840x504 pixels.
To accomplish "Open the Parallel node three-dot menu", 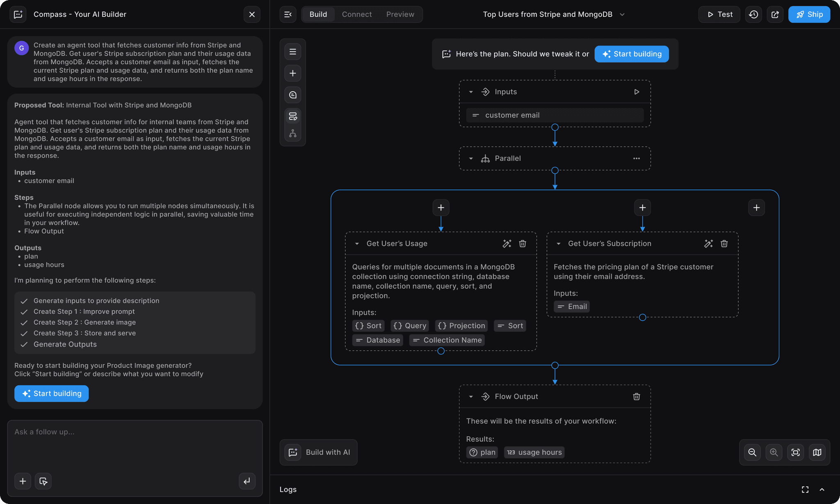I will (637, 159).
